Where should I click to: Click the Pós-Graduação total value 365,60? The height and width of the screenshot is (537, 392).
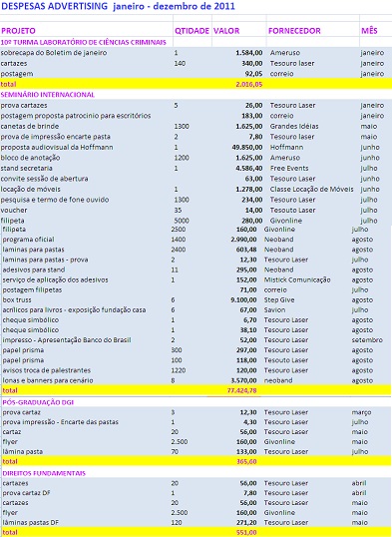(x=246, y=461)
